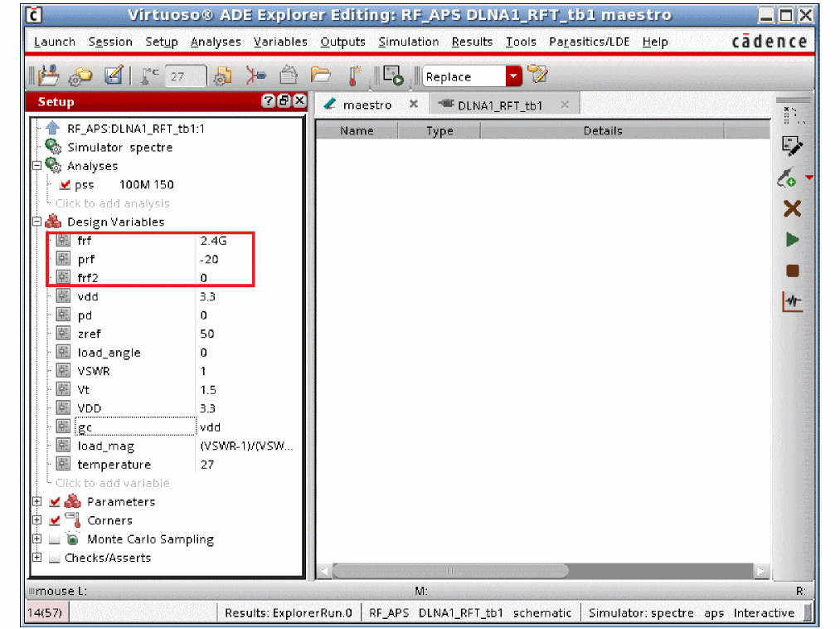This screenshot has height=629, width=840.
Task: Click 'Click to add analysis' link
Action: point(112,203)
